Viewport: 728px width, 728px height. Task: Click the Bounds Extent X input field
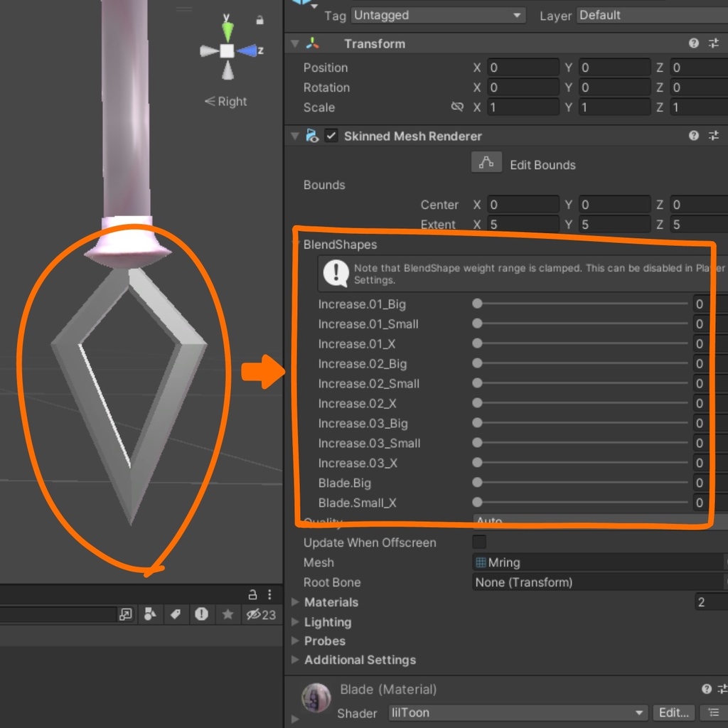point(523,224)
